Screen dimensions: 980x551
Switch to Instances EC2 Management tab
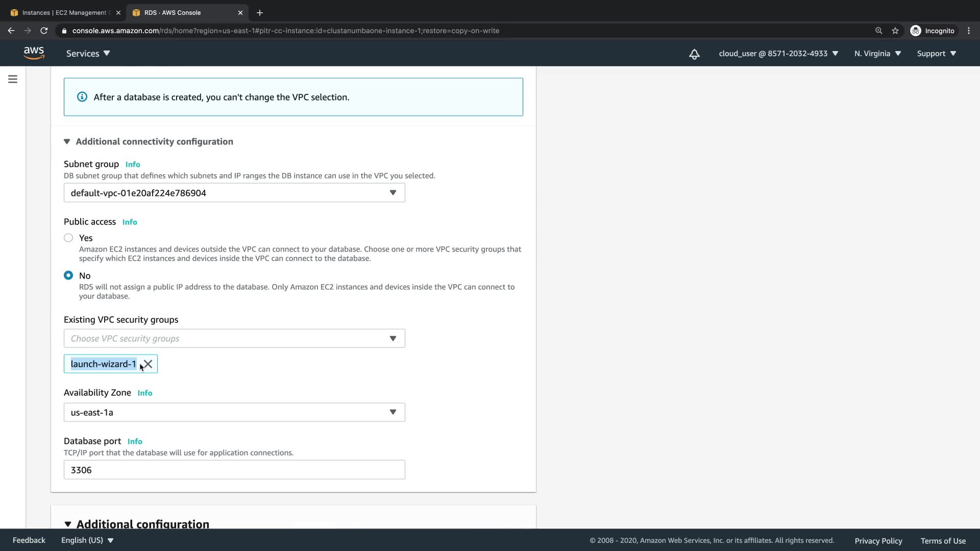(x=64, y=13)
